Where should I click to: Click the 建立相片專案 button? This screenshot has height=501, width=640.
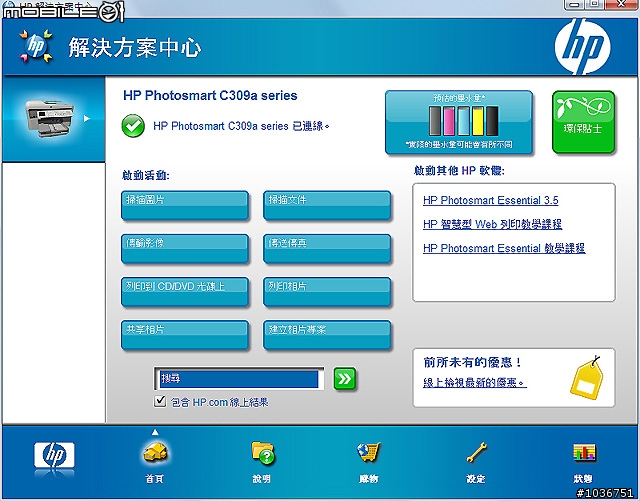point(327,335)
